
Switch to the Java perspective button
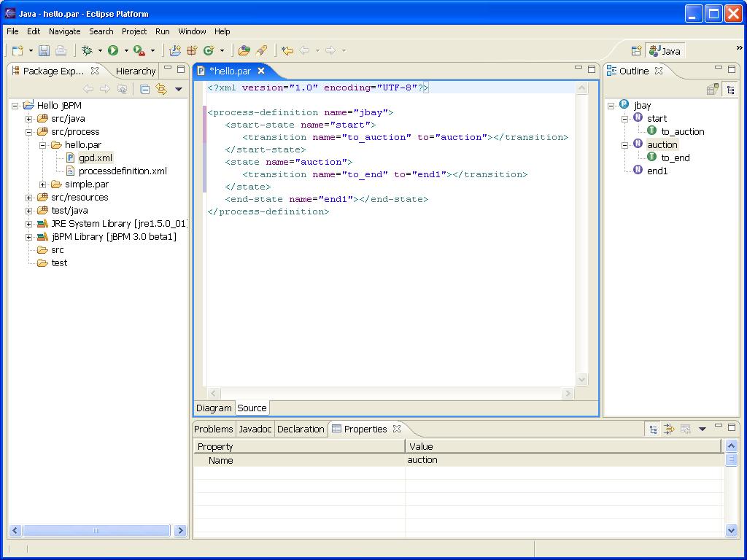pyautogui.click(x=665, y=51)
